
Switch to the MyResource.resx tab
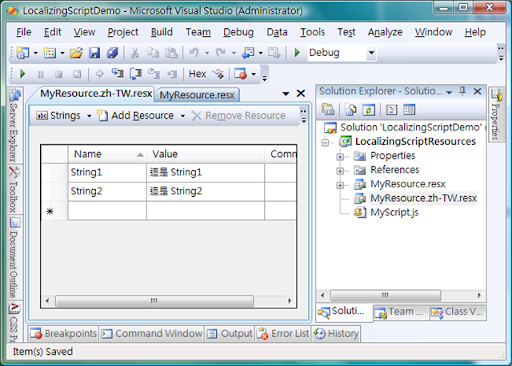click(197, 95)
